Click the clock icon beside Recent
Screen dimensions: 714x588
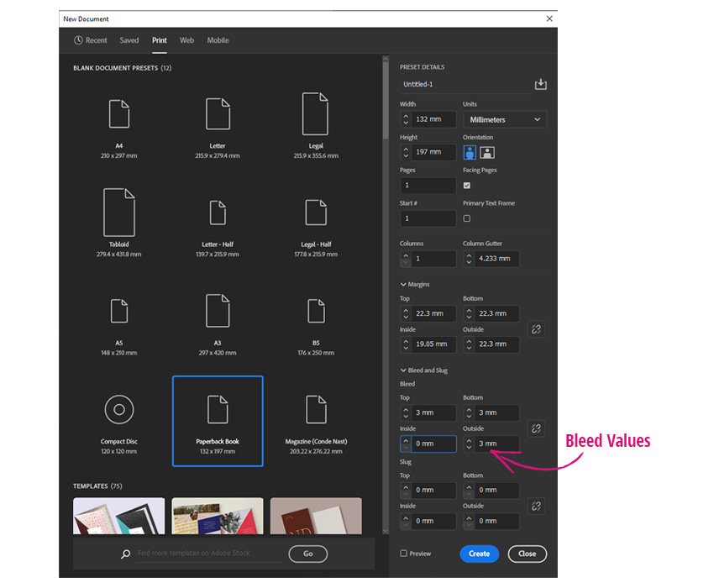point(78,40)
